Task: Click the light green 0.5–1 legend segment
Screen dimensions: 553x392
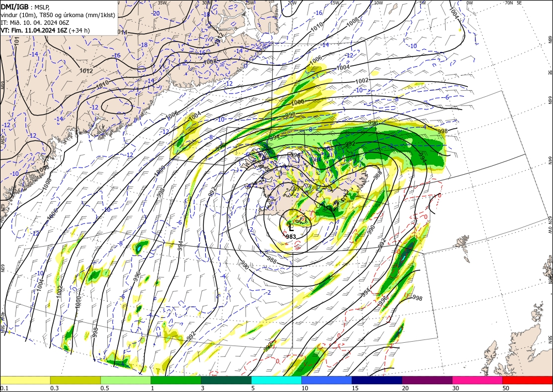Action: point(126,380)
